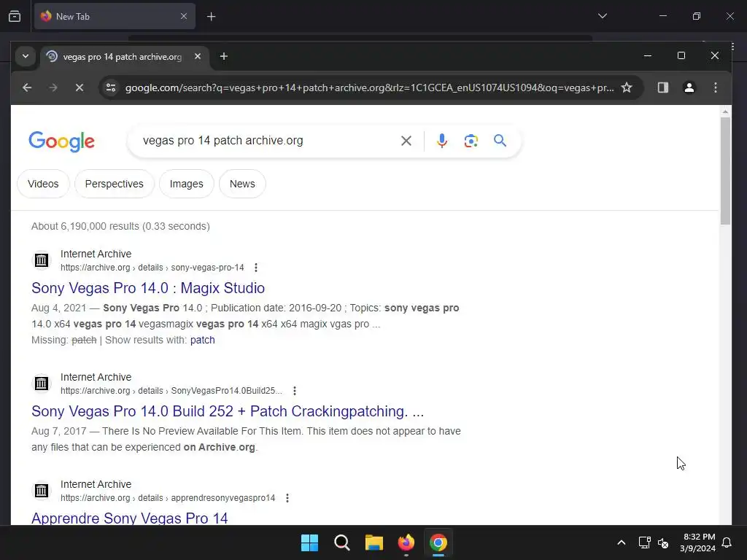Screen dimensions: 747x560
Task: Open muted volume icon in tray
Action: click(x=663, y=542)
